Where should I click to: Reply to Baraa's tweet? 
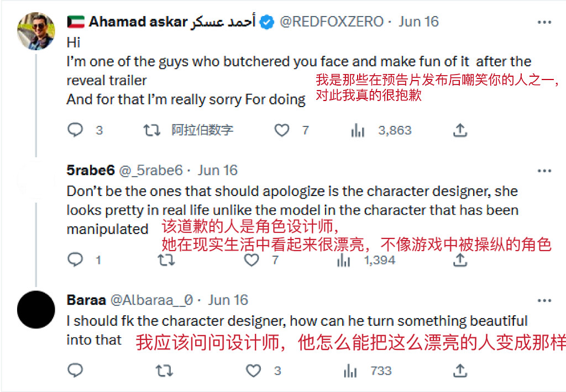pos(75,370)
